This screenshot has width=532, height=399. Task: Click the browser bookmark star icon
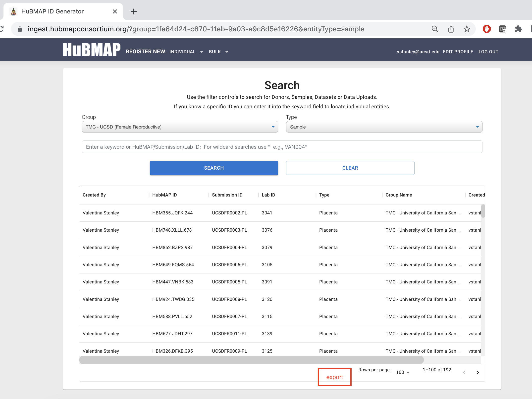(467, 29)
